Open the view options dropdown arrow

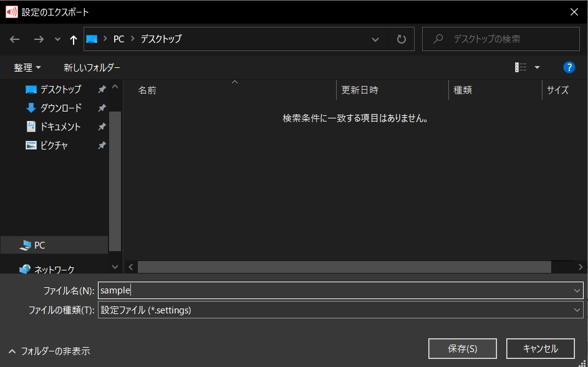click(x=537, y=67)
